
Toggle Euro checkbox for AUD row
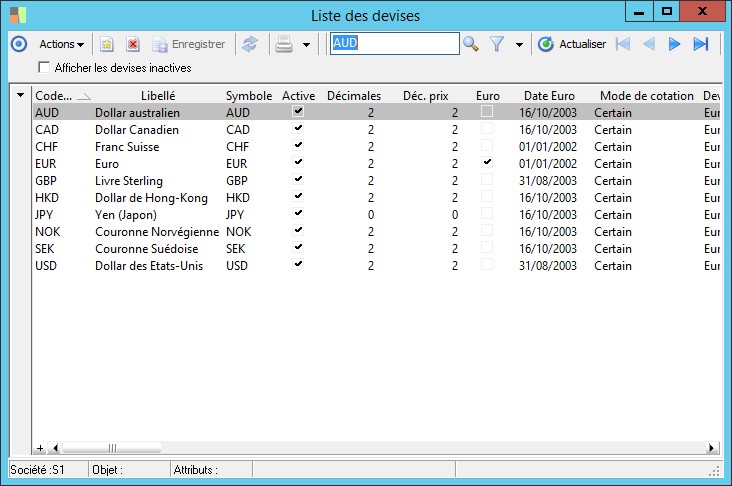(x=487, y=112)
